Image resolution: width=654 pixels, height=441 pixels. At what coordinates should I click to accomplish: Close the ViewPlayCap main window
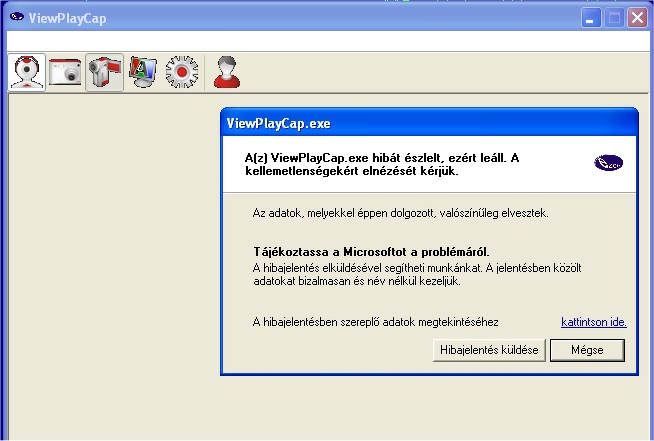tap(637, 18)
